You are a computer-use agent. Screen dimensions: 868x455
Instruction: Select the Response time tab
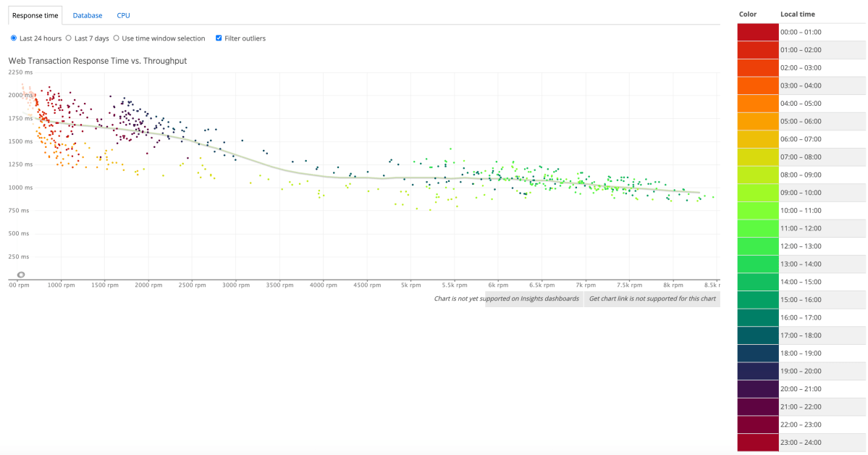(x=34, y=14)
